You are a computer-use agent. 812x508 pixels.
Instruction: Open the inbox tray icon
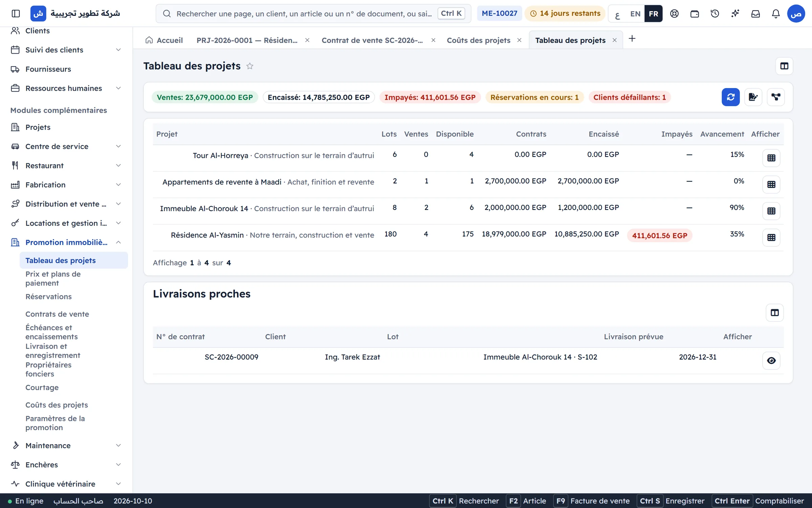tap(755, 14)
